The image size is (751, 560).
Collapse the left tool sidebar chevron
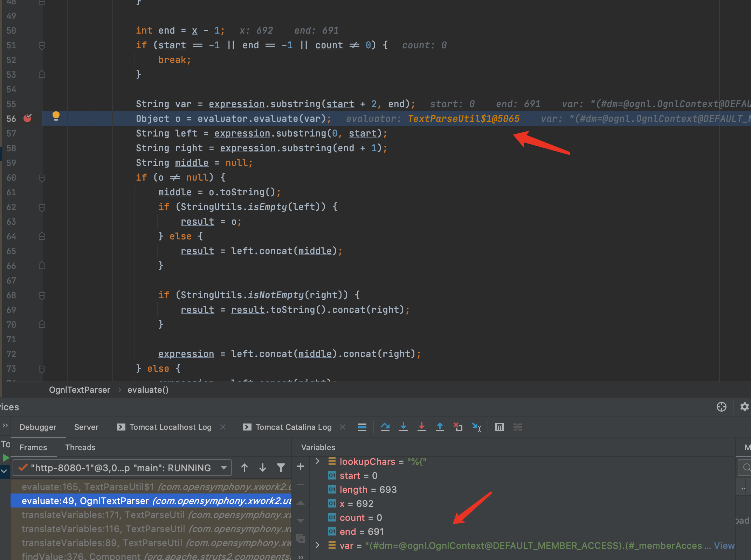pyautogui.click(x=4, y=471)
